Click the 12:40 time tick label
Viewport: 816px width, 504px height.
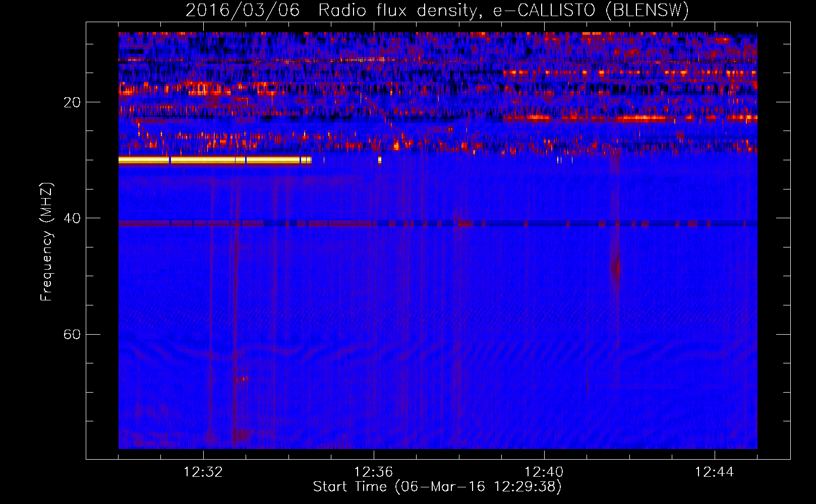[x=544, y=472]
